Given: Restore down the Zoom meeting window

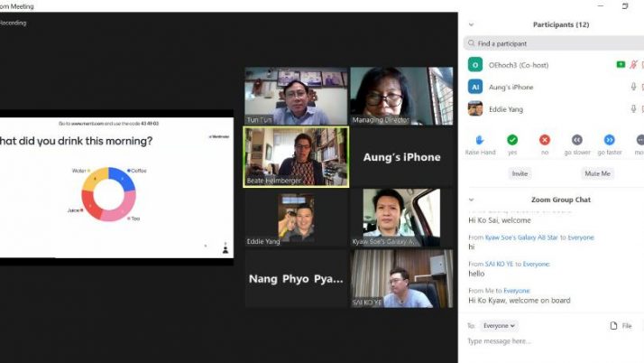Looking at the screenshot, I should point(625,5).
